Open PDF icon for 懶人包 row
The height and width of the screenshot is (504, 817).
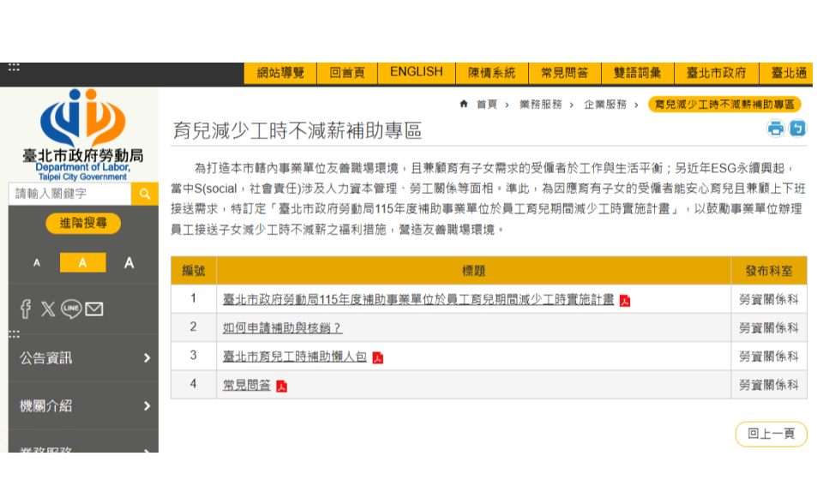(x=378, y=357)
